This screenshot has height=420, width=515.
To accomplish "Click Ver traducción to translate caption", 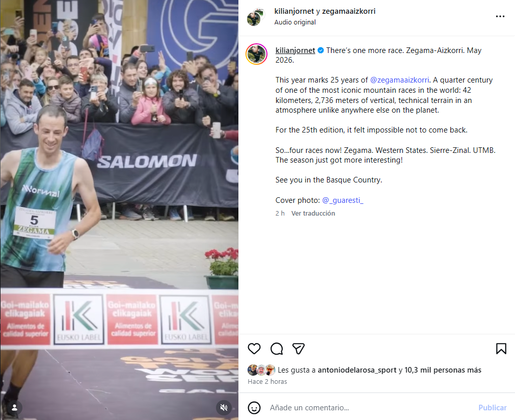I will point(313,213).
